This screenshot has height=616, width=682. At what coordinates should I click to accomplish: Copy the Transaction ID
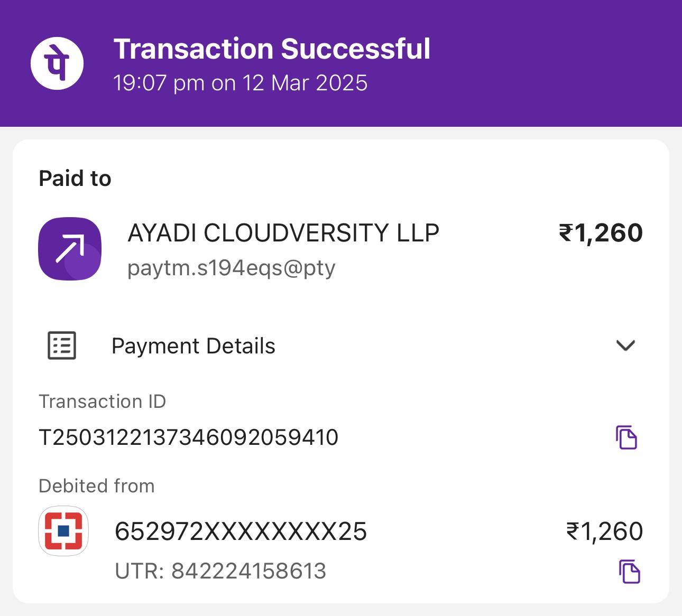coord(626,437)
